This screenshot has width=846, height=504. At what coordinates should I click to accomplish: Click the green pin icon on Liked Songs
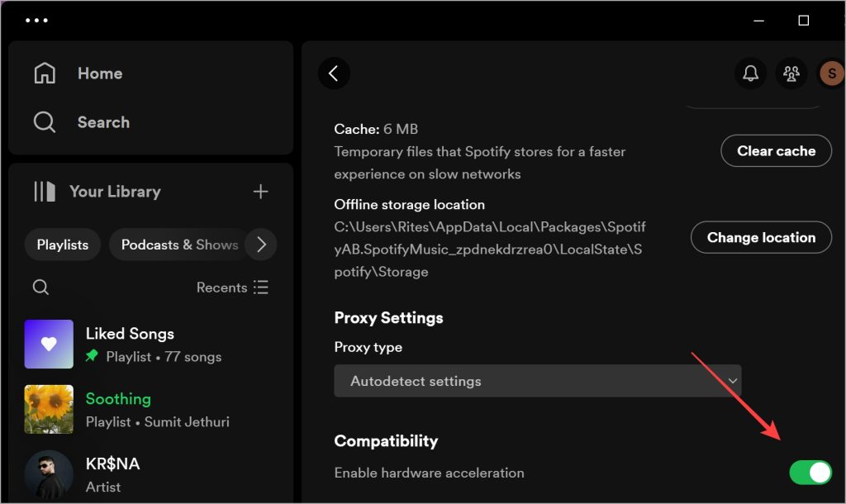click(x=93, y=356)
